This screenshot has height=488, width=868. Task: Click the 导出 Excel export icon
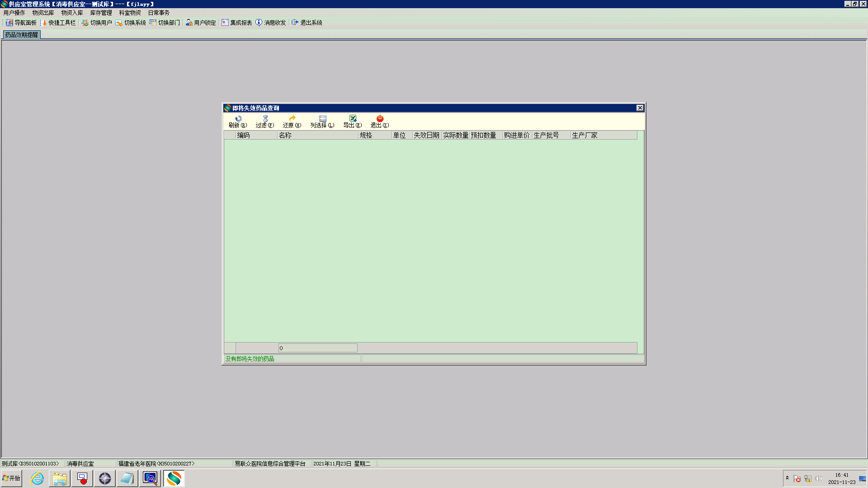pyautogui.click(x=353, y=119)
